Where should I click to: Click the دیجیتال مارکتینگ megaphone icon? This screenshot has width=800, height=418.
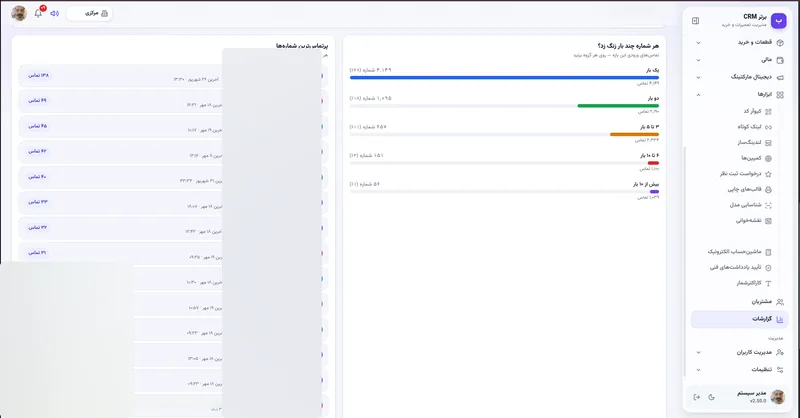(x=780, y=78)
